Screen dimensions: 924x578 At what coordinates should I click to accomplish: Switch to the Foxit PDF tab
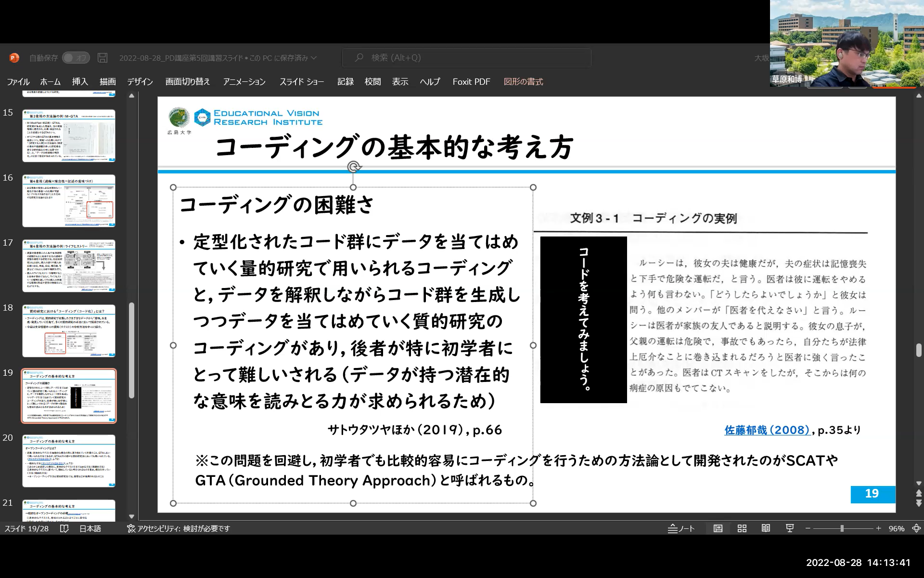point(471,82)
